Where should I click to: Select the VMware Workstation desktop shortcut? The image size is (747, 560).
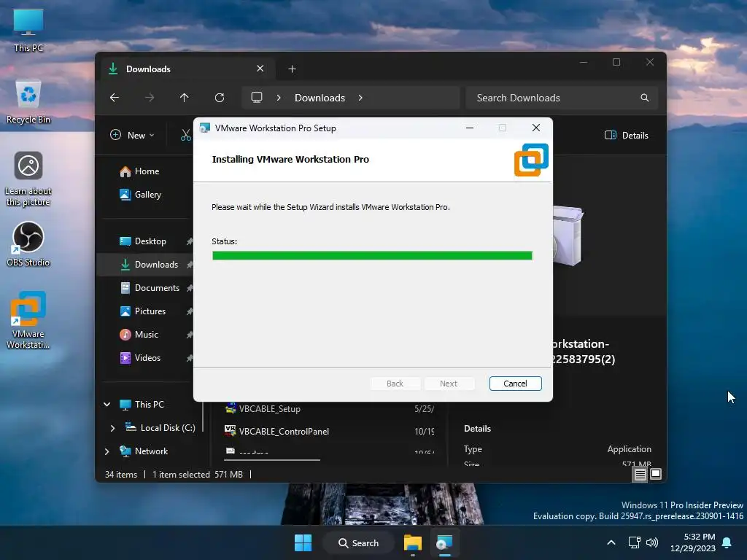click(28, 320)
